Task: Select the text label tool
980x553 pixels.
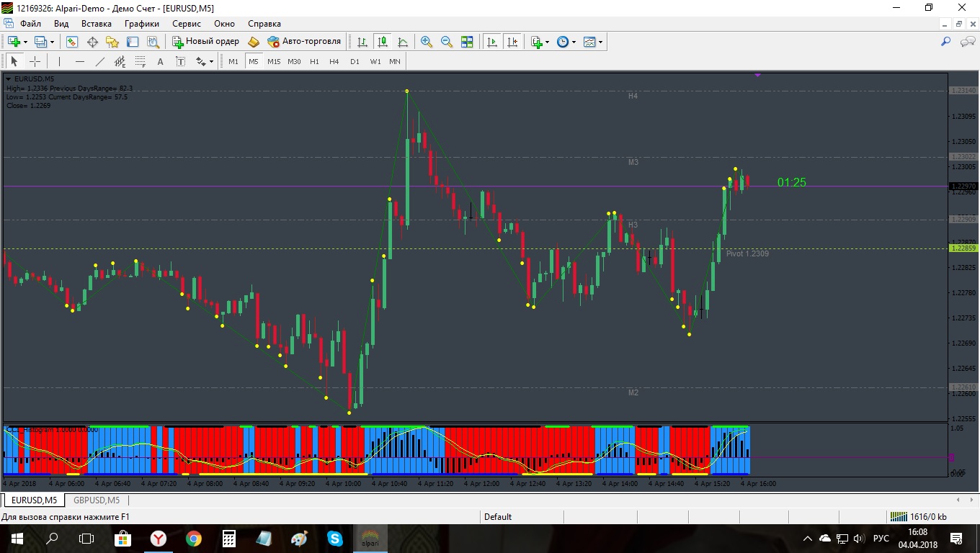Action: coord(180,61)
